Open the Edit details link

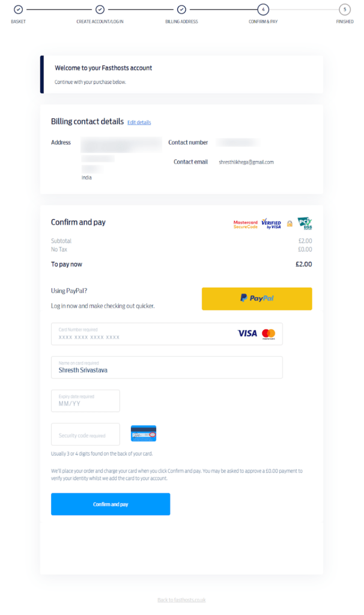139,122
